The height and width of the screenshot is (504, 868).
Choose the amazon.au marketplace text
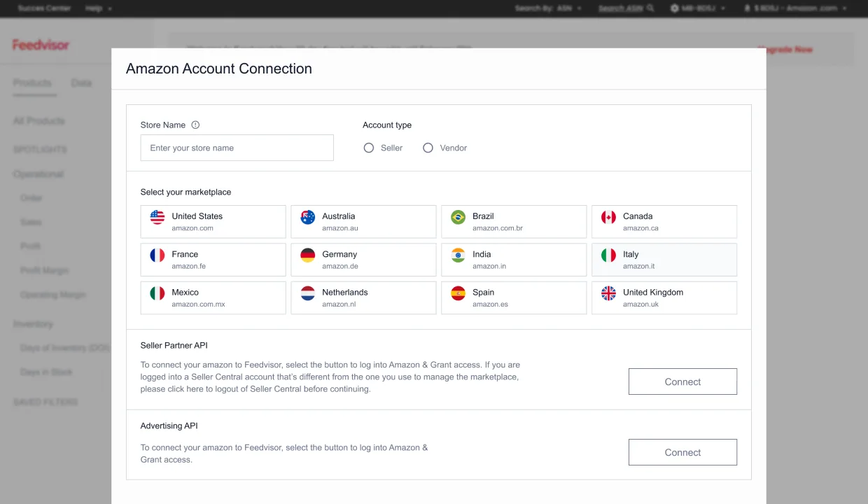click(340, 228)
